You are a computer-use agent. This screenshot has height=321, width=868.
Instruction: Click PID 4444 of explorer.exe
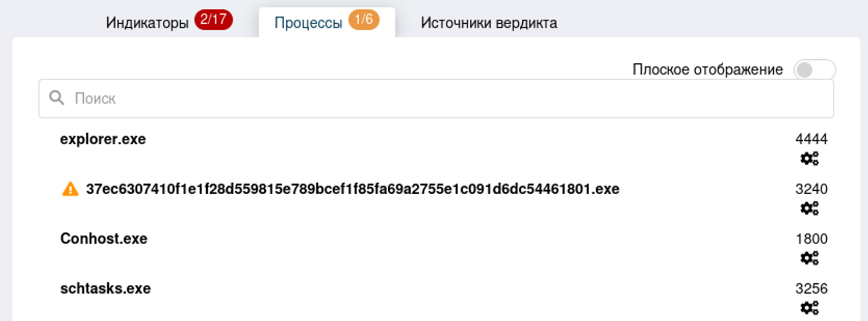point(811,139)
